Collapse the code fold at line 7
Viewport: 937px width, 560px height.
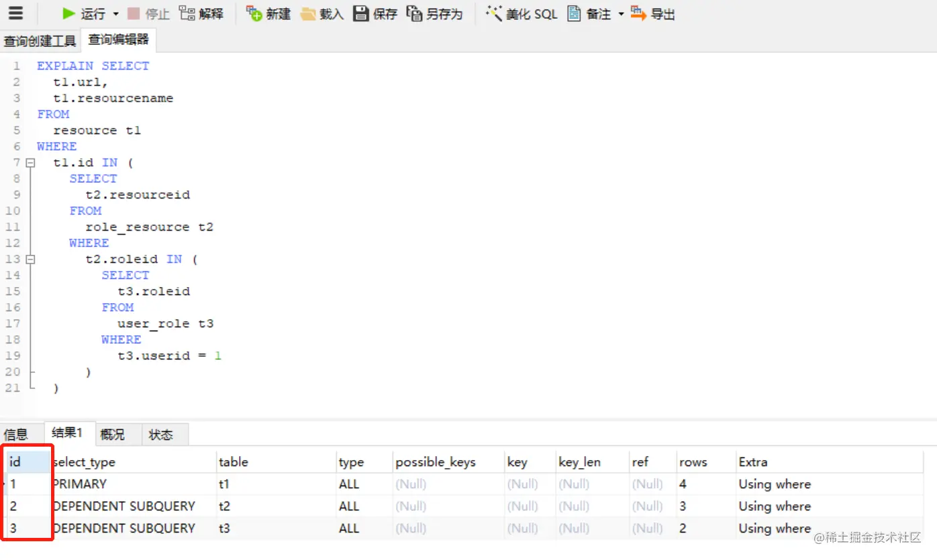point(30,163)
